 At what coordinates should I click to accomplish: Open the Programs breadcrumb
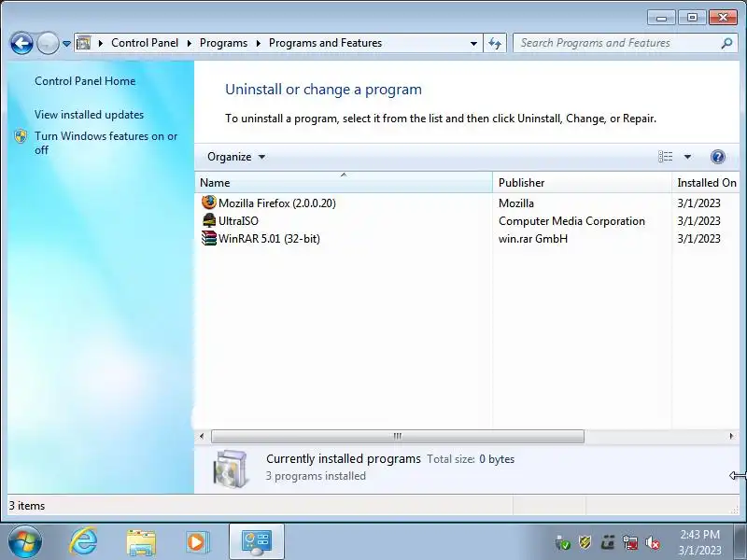(223, 43)
